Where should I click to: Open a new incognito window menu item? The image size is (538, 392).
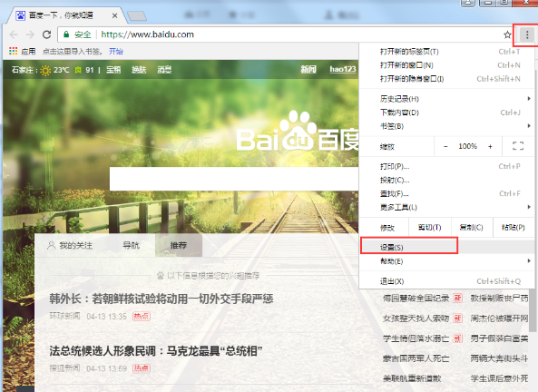[x=446, y=79]
